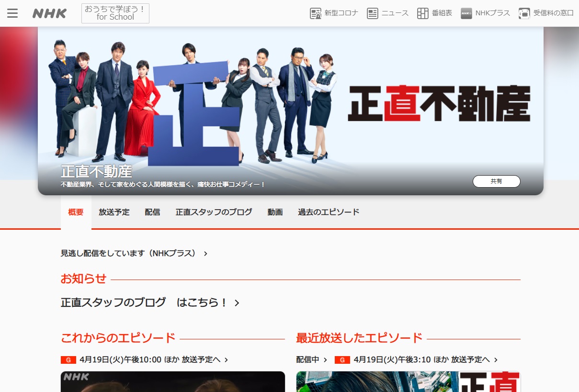Image resolution: width=579 pixels, height=392 pixels.
Task: Click chevron after 午後10:00 放送予定へ
Action: [x=226, y=360]
